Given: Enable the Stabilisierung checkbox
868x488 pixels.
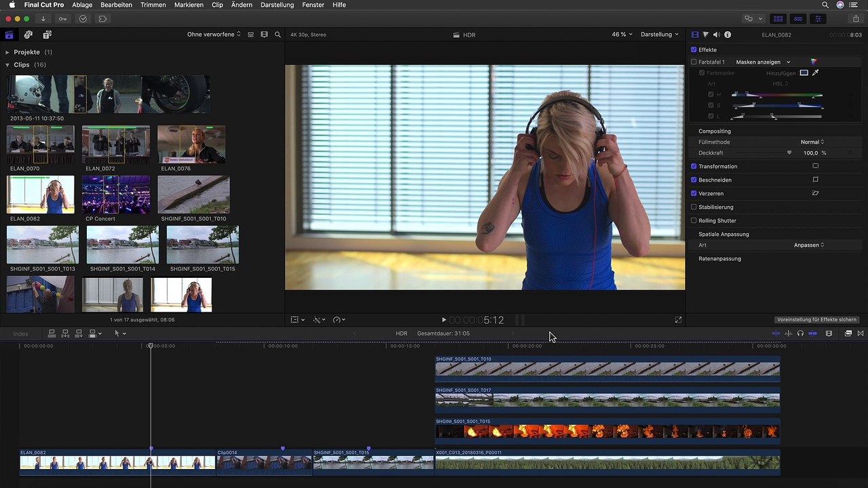Looking at the screenshot, I should click(x=694, y=207).
